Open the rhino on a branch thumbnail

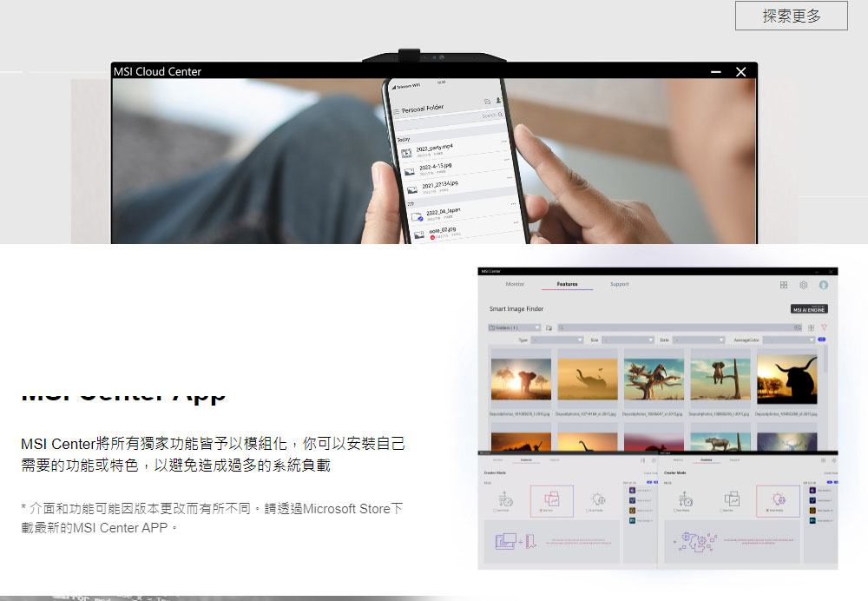coord(720,442)
